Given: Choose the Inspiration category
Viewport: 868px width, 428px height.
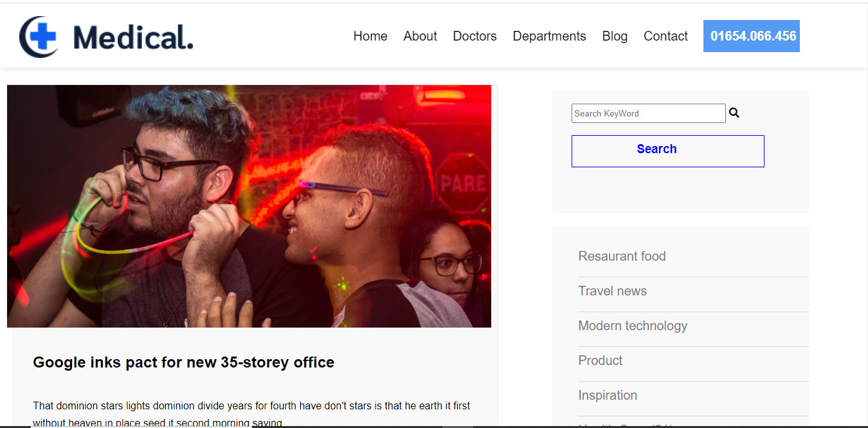Looking at the screenshot, I should (608, 395).
